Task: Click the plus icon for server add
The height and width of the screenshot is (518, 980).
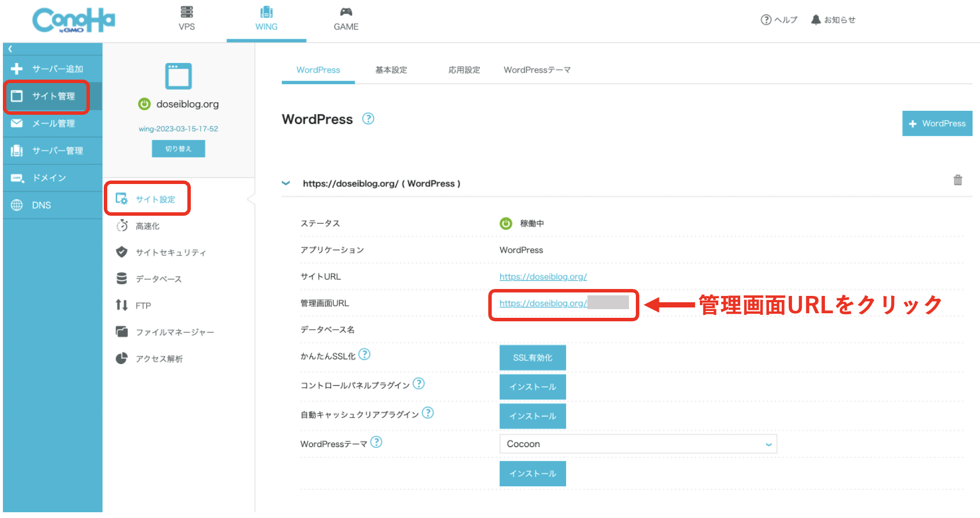Action: [17, 69]
